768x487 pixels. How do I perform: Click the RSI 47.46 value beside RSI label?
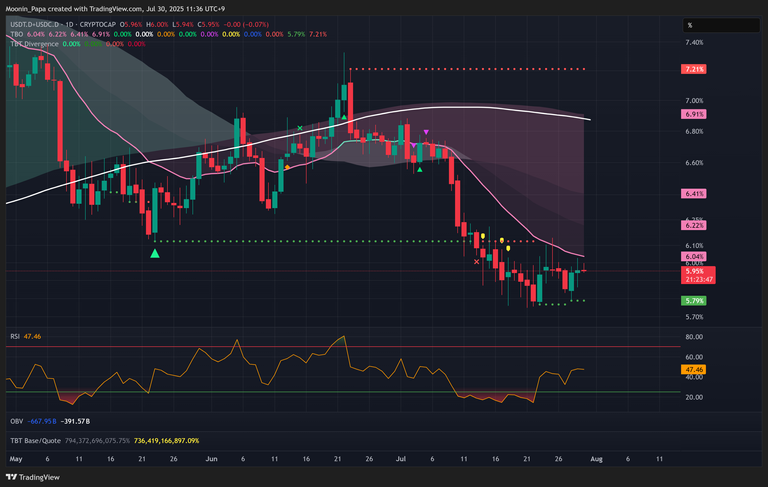[x=32, y=337]
